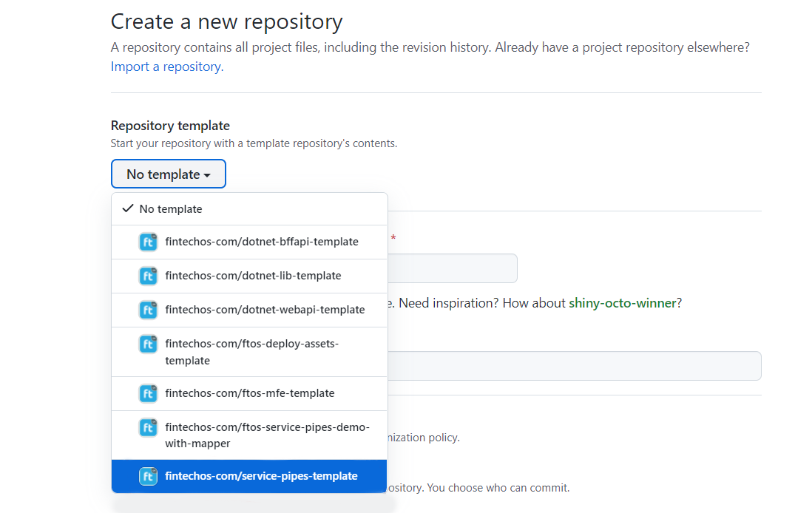
Task: Choose fintechos-com/ftos-deploy-assets-template entry
Action: point(251,352)
